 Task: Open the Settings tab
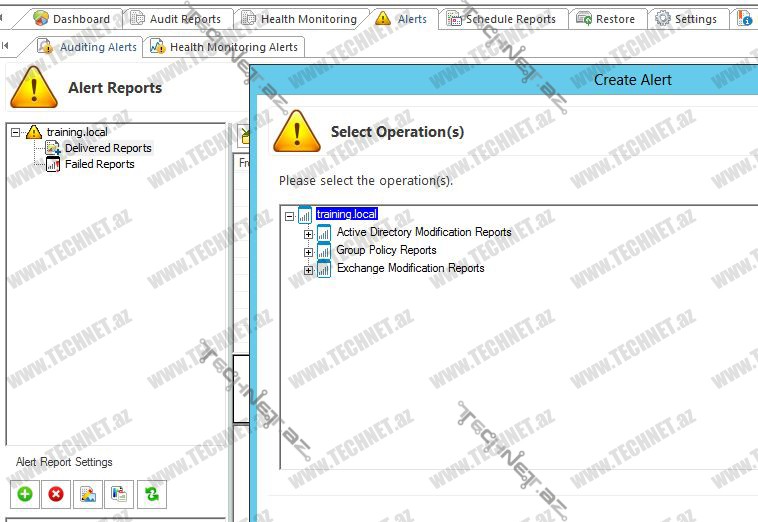click(686, 19)
